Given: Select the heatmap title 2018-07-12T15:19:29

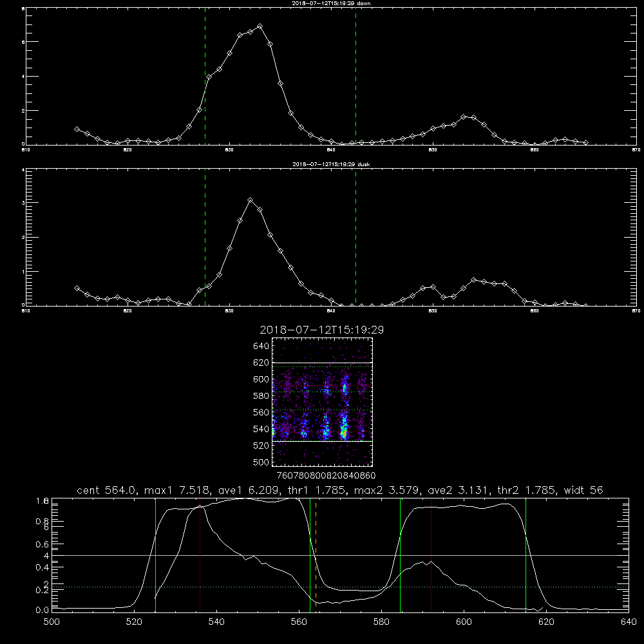Looking at the screenshot, I should [321, 330].
